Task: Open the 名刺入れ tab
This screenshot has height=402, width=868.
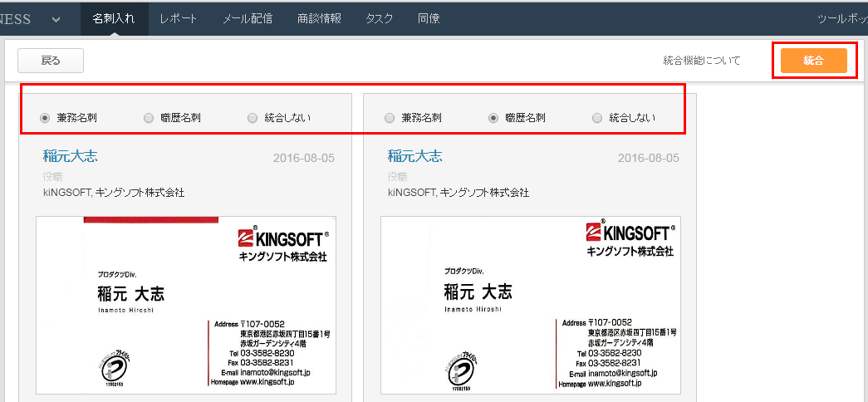Action: [x=114, y=18]
